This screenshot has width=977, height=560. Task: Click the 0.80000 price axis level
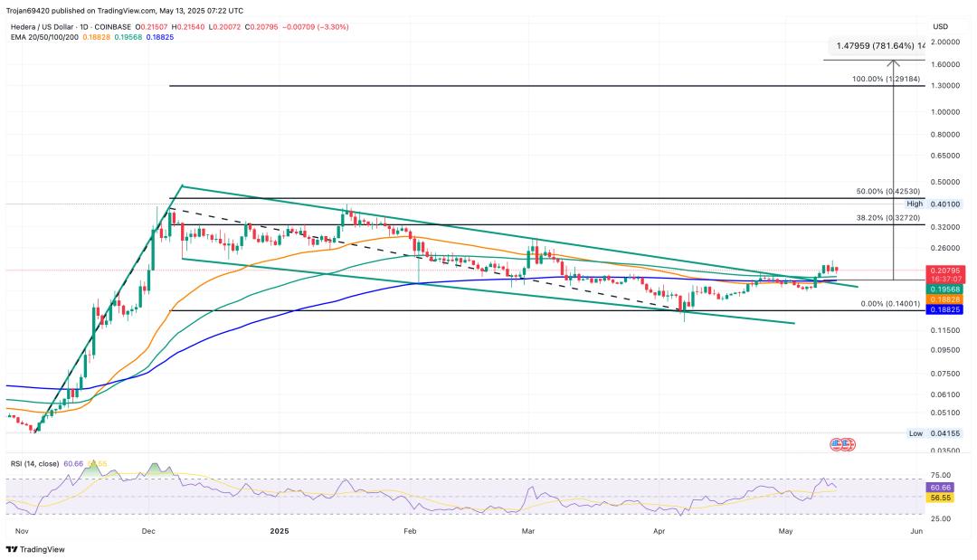click(x=945, y=135)
